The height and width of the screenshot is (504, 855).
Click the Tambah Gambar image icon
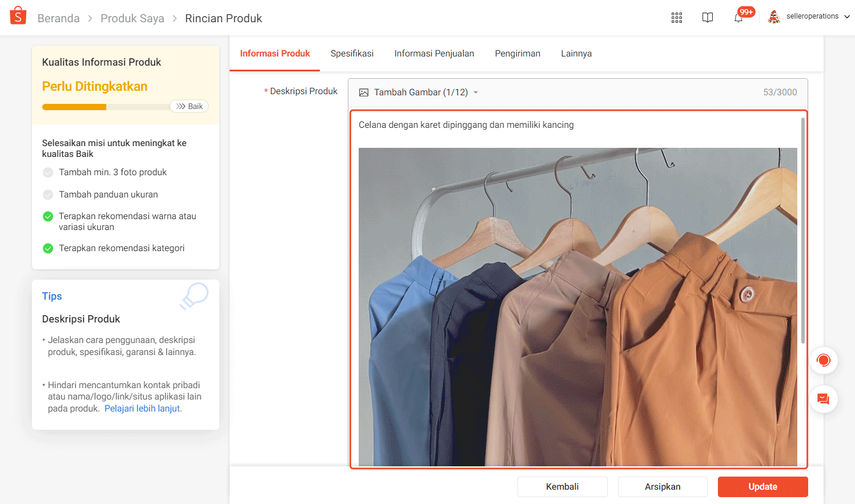tap(363, 91)
